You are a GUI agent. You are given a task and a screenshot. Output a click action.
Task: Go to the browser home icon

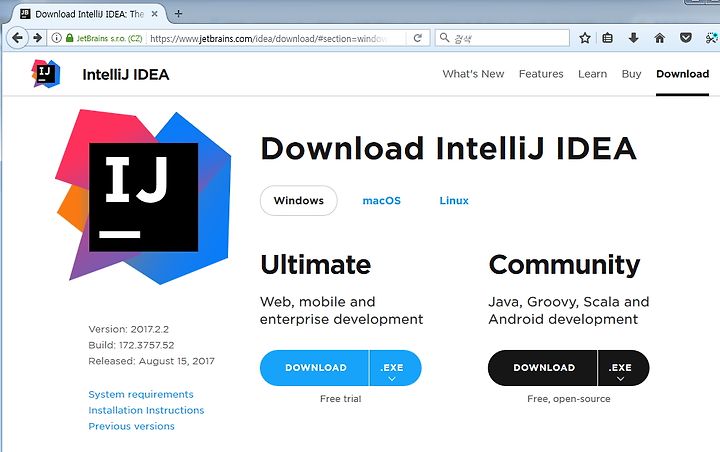659,38
